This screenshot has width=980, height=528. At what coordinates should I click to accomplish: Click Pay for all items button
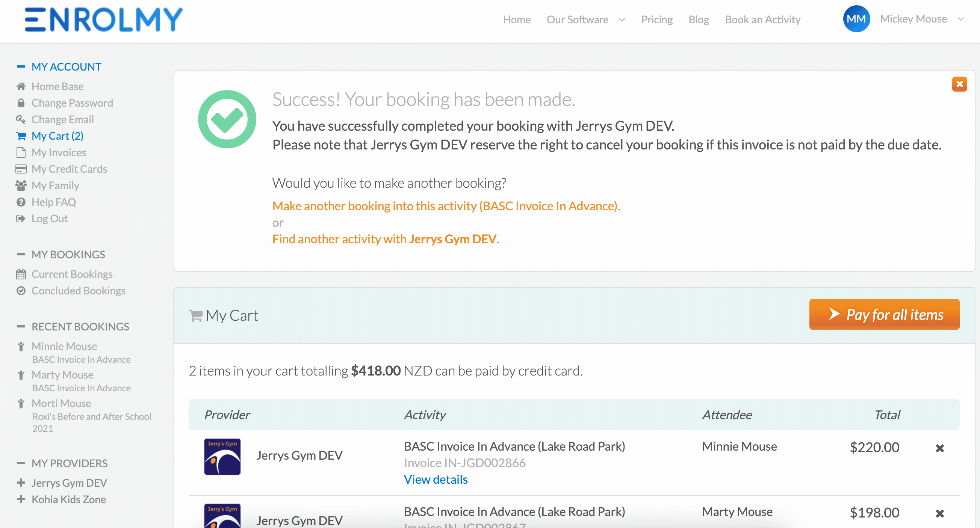pos(884,314)
